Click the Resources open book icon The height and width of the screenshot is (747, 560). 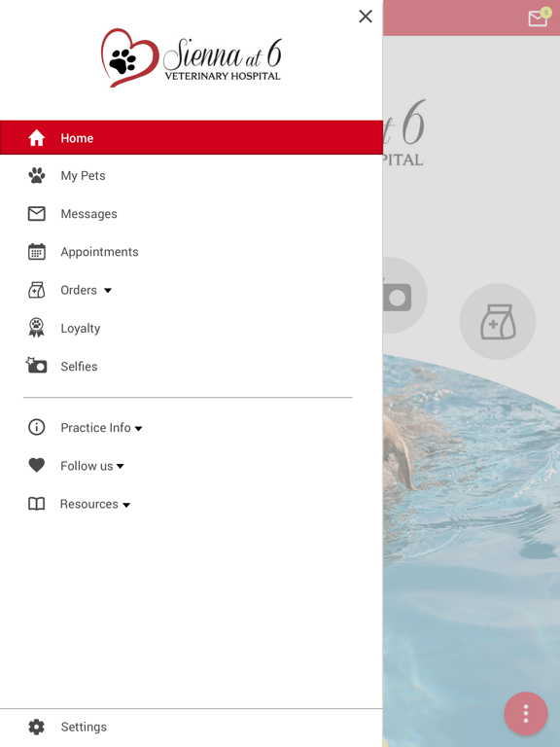37,504
